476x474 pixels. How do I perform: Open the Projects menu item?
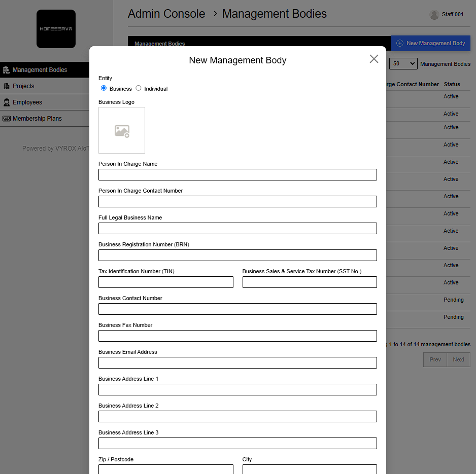(23, 86)
